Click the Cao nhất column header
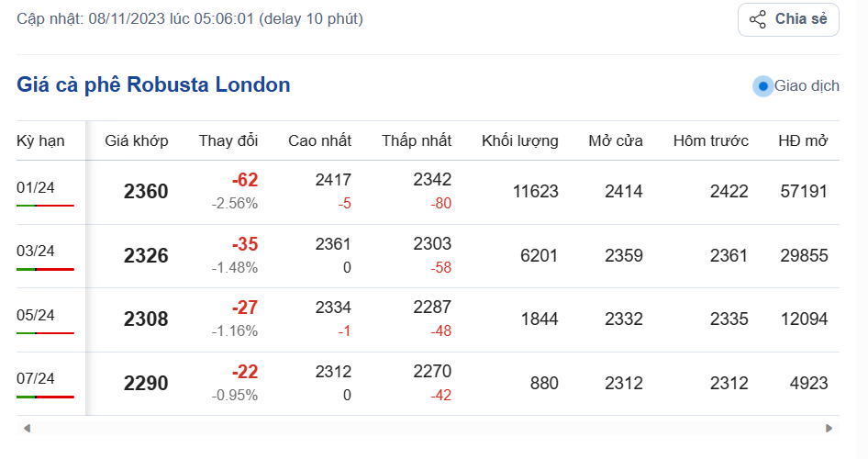Screen dimensions: 868x459 click(319, 140)
